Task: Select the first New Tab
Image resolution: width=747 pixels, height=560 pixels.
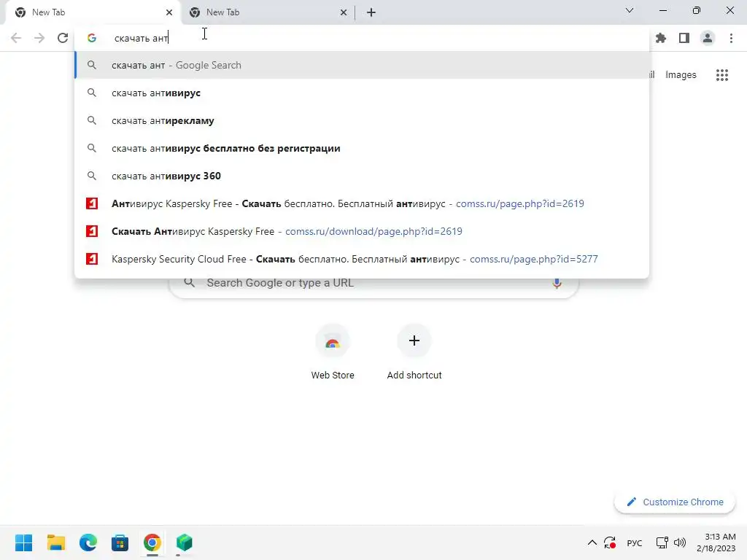Action: click(93, 12)
